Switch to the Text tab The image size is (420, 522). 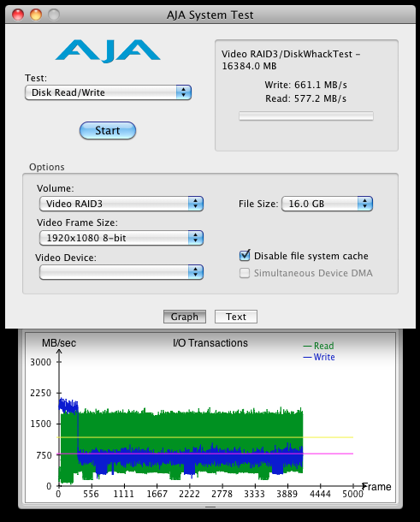236,317
